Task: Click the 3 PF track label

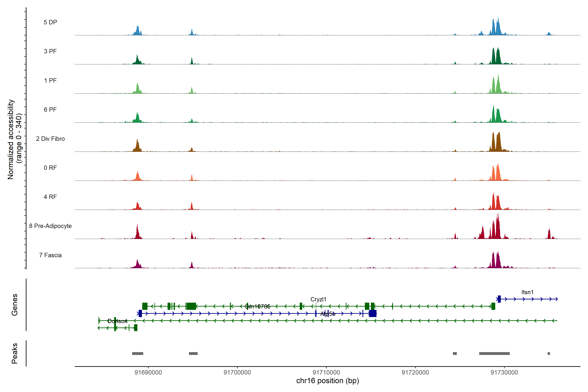Action: (50, 51)
